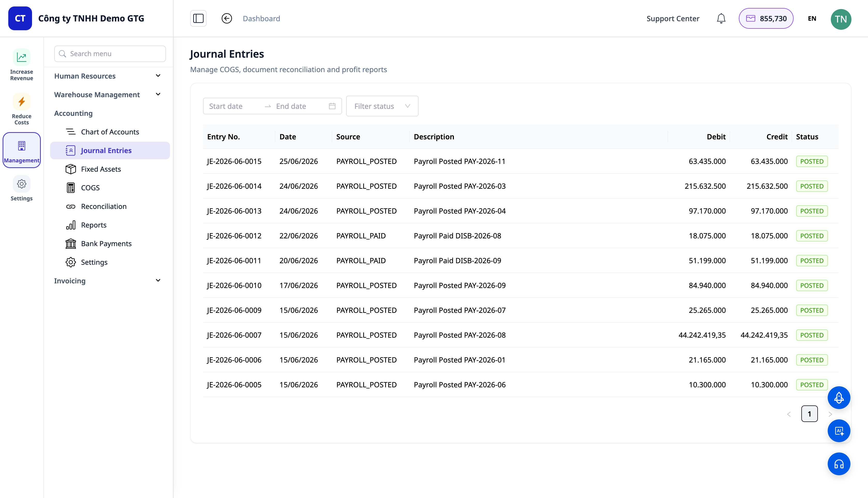Click the Accounting Settings gear icon
Screen dimensions: 868x498
pos(71,262)
